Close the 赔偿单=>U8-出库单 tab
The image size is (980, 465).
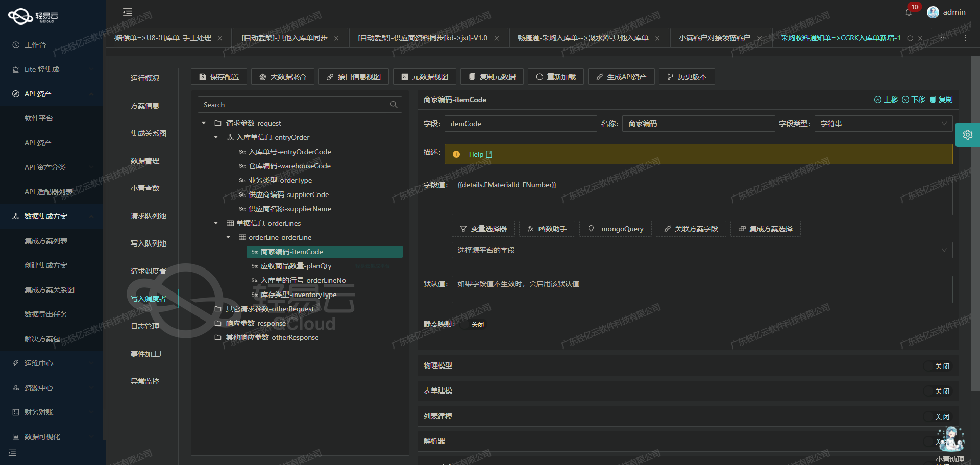pyautogui.click(x=220, y=38)
